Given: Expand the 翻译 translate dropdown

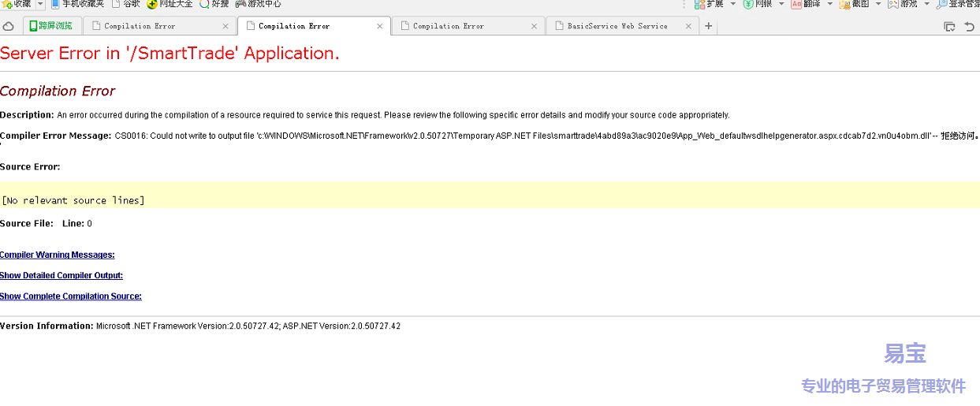Looking at the screenshot, I should (x=829, y=4).
